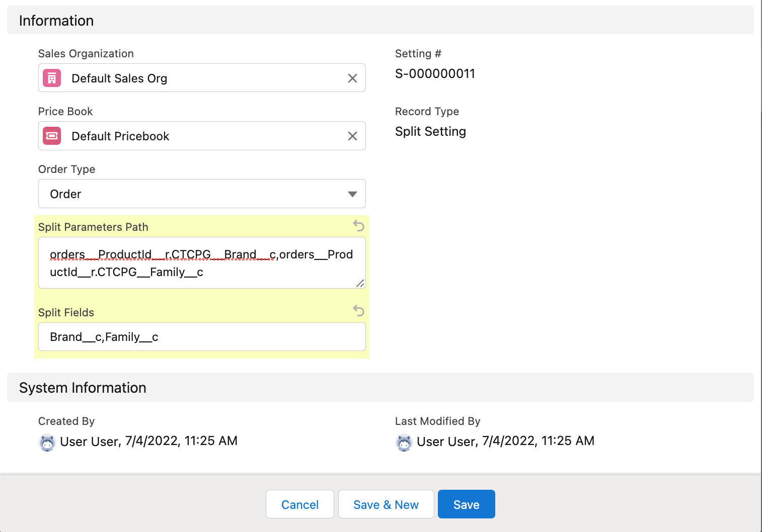Open the Order Type dropdown
This screenshot has height=532, width=762.
201,194
